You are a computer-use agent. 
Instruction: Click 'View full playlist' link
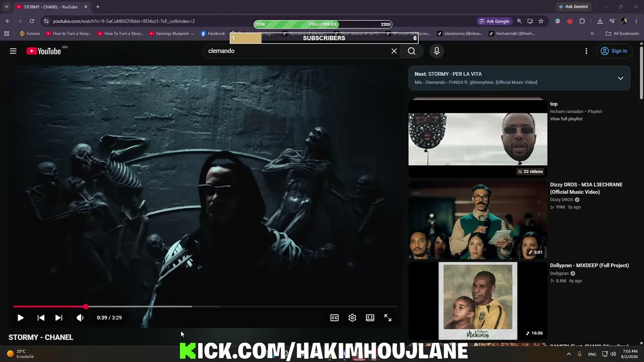[x=566, y=119]
